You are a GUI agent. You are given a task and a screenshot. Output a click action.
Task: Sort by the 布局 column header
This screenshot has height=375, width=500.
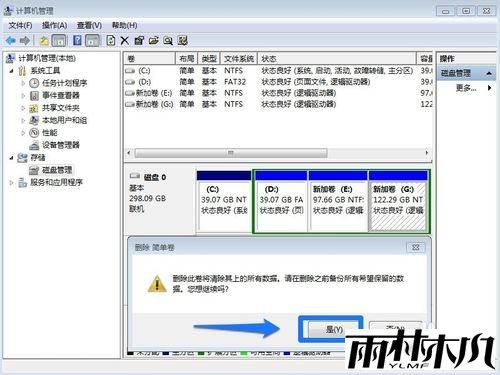click(186, 59)
